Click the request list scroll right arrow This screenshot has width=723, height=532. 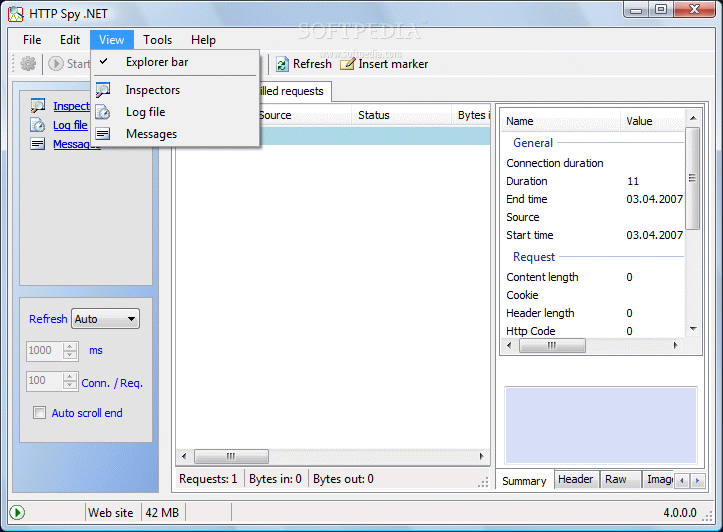tap(482, 456)
